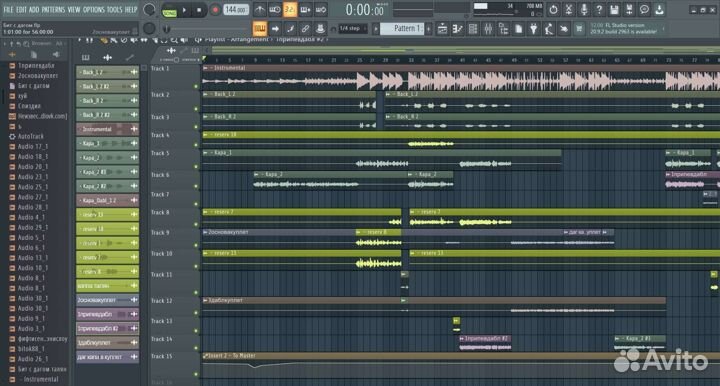The image size is (720, 386).
Task: Click the step-edit arrow icon in toolbar
Action: tap(275, 29)
